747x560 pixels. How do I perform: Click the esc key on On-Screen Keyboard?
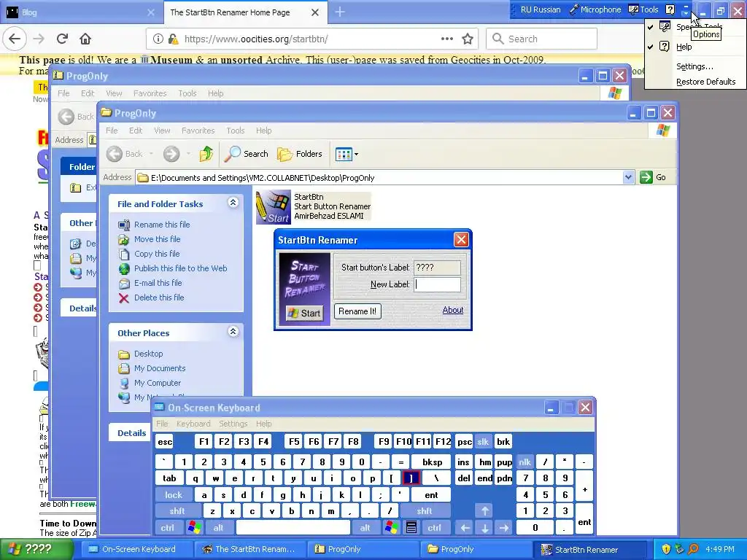(x=165, y=442)
